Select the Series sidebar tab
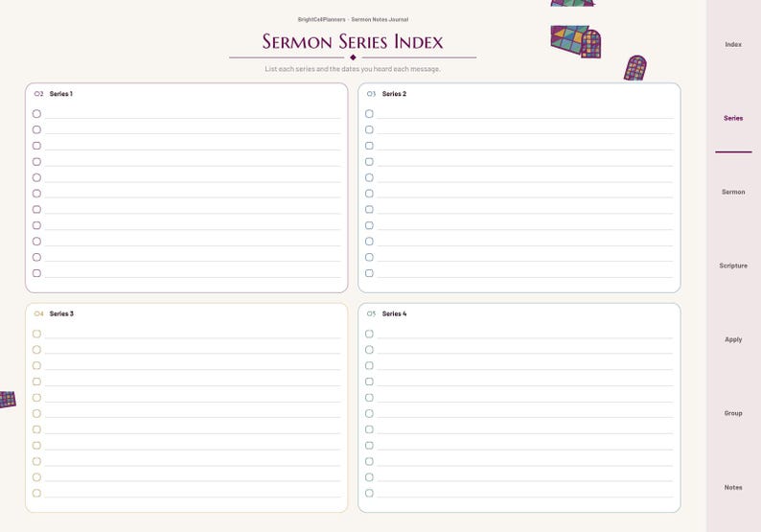Screen dimensions: 761x532 [x=733, y=119]
